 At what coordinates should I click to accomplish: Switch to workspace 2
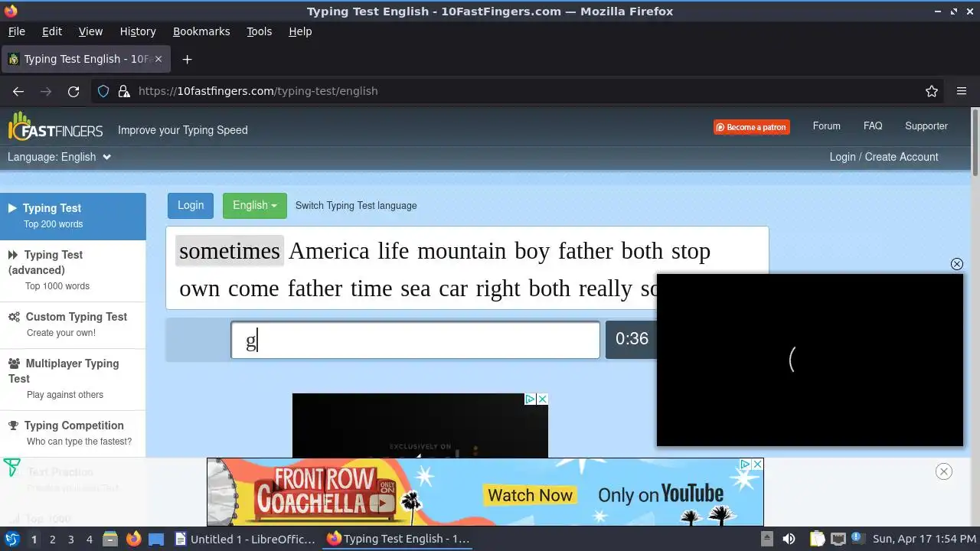[52, 539]
